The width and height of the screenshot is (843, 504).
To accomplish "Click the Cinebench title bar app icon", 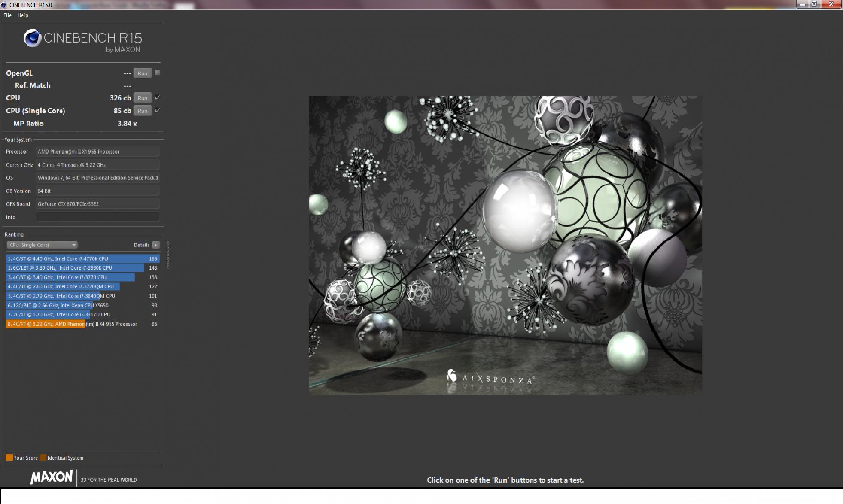I will [4, 5].
